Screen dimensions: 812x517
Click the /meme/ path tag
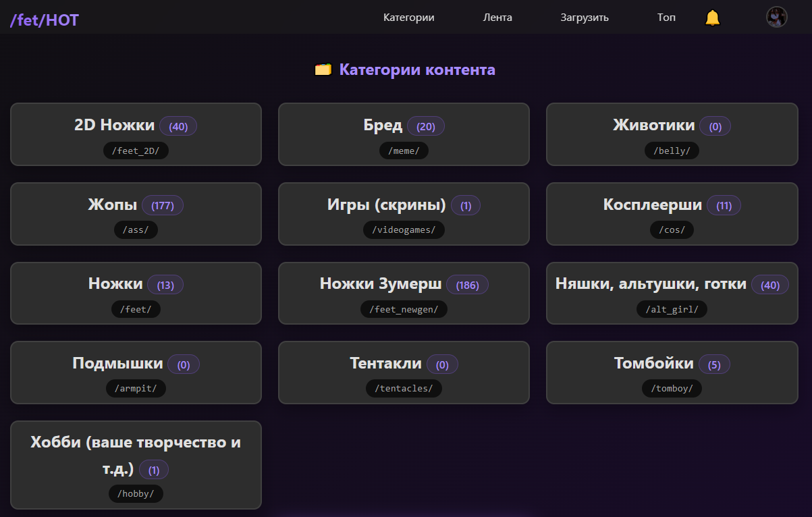click(x=404, y=151)
